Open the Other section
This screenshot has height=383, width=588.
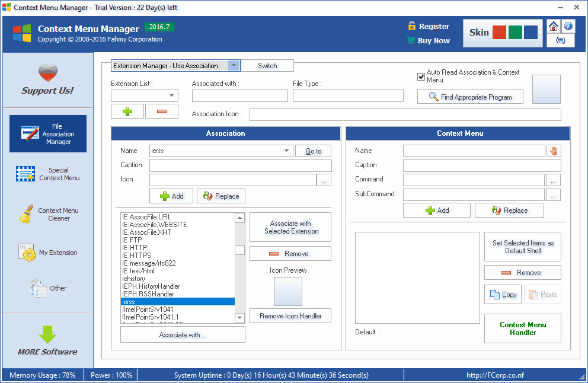click(x=48, y=288)
